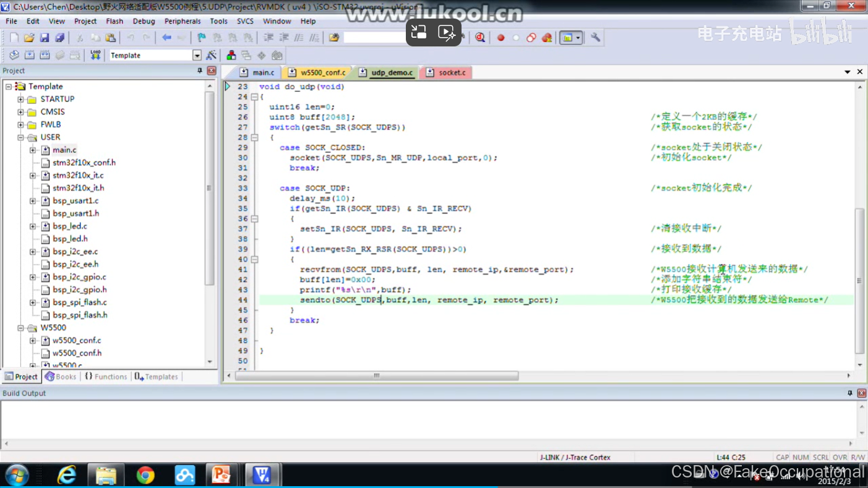This screenshot has height=488, width=868.
Task: Click in the find text input box
Action: [x=374, y=38]
